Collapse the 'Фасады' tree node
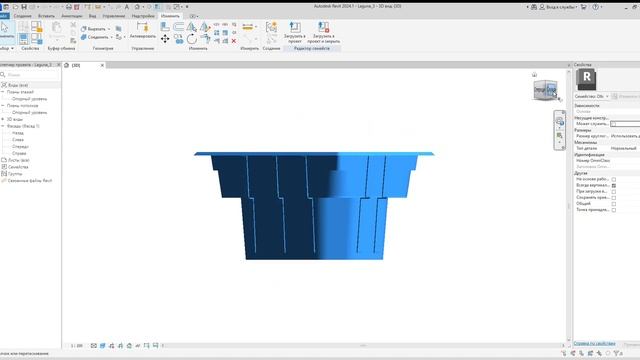Screen dimensions: 640x360 pyautogui.click(x=3, y=126)
